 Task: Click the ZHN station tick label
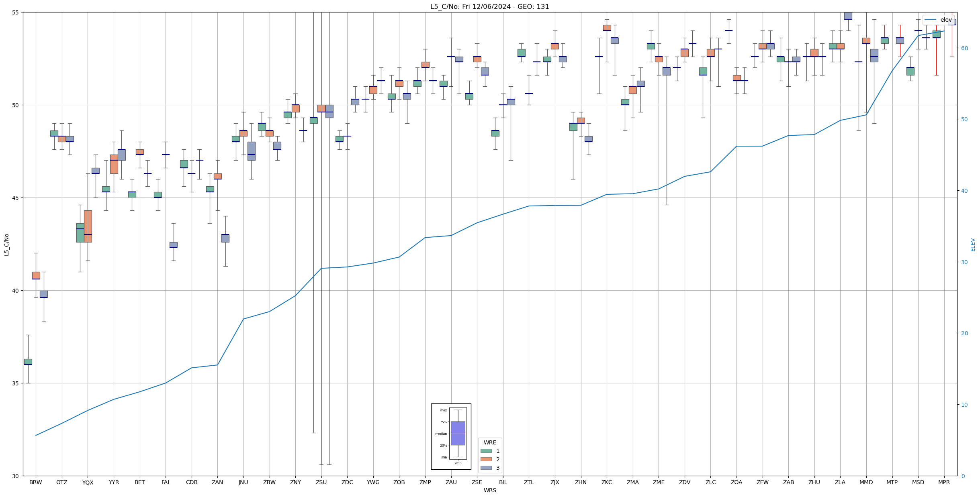point(581,483)
